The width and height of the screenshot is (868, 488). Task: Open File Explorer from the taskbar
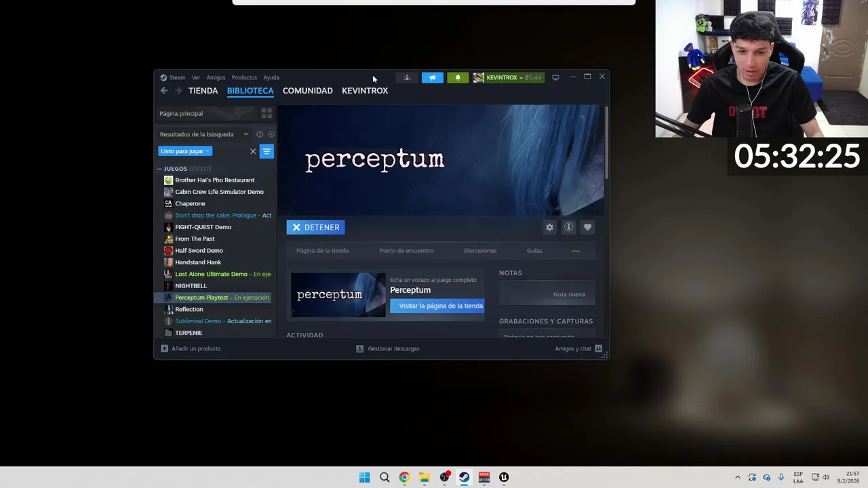click(x=424, y=477)
